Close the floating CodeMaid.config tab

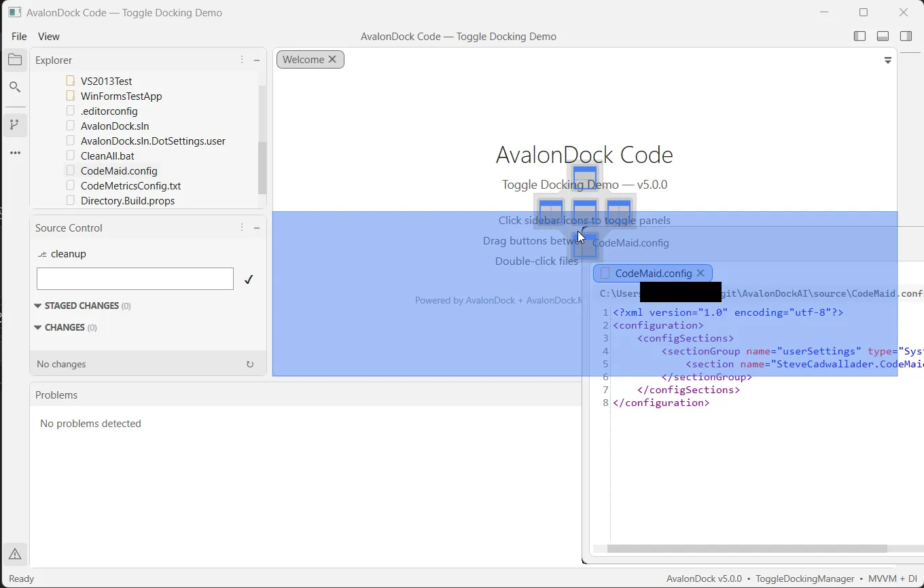700,273
